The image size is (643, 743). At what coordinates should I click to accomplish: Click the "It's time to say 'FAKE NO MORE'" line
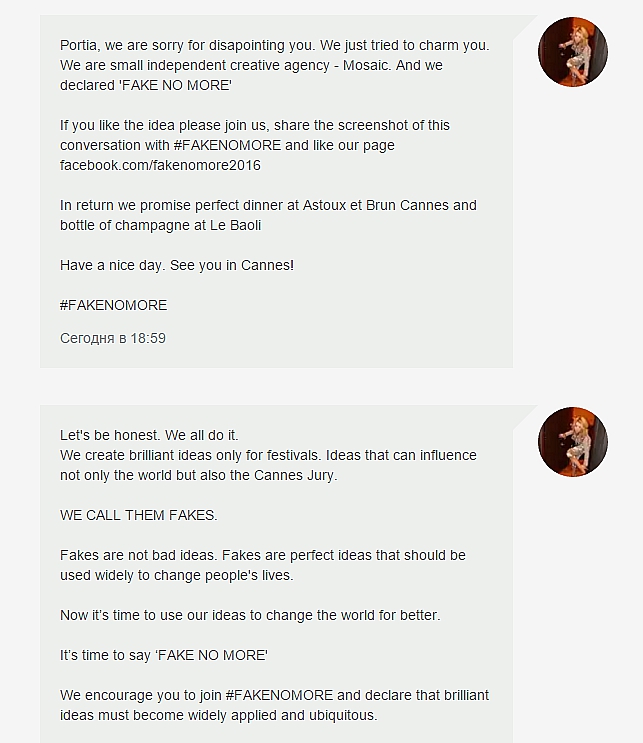164,655
